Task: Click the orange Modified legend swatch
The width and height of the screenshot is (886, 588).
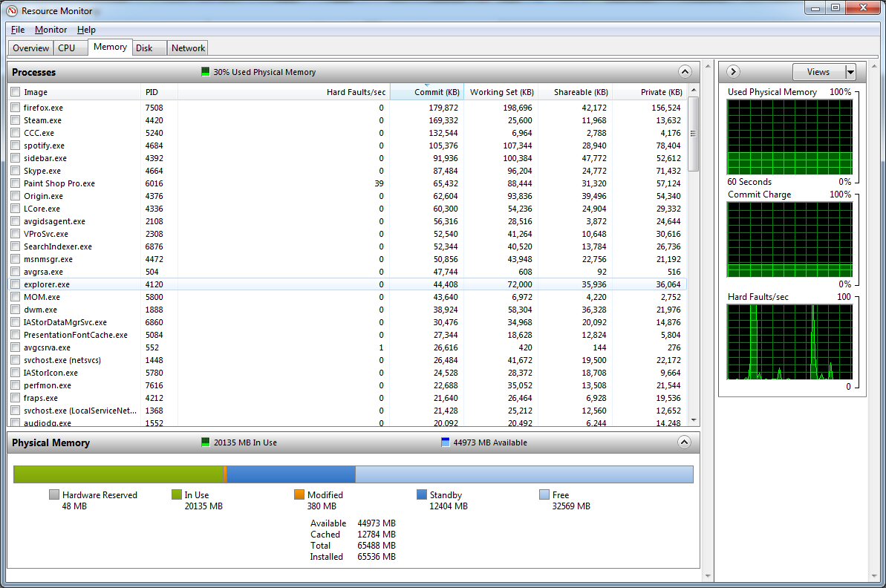Action: pyautogui.click(x=299, y=494)
